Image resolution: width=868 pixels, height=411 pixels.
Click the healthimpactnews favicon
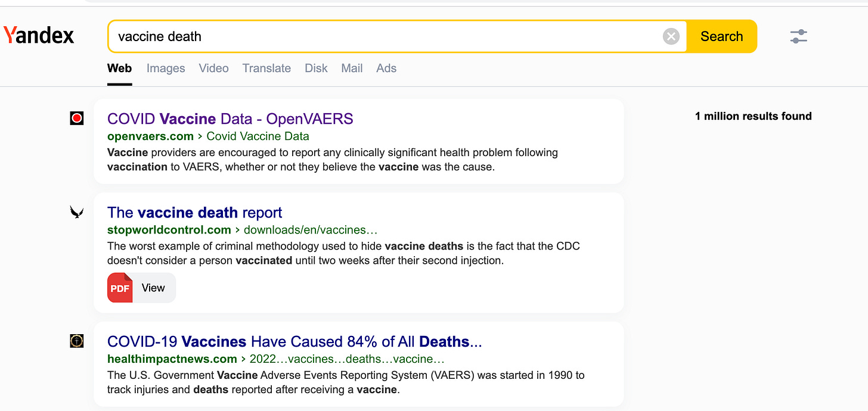tap(76, 341)
